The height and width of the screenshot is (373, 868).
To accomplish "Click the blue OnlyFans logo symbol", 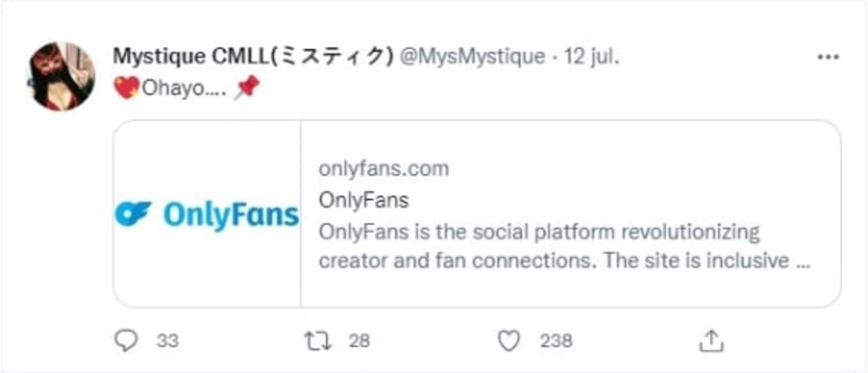I will pos(133,214).
